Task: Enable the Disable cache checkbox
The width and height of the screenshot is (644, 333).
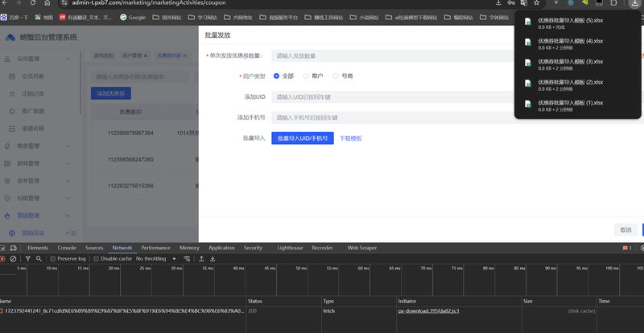Action: click(96, 259)
